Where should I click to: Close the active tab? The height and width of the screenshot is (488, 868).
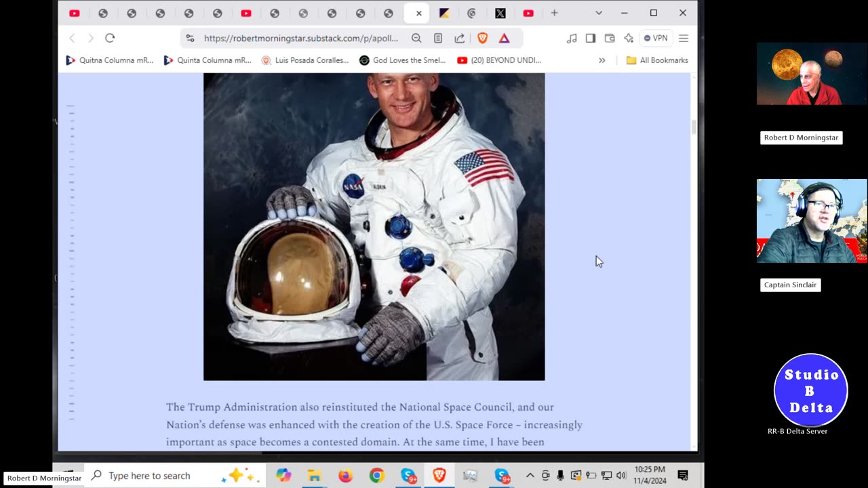tap(419, 13)
